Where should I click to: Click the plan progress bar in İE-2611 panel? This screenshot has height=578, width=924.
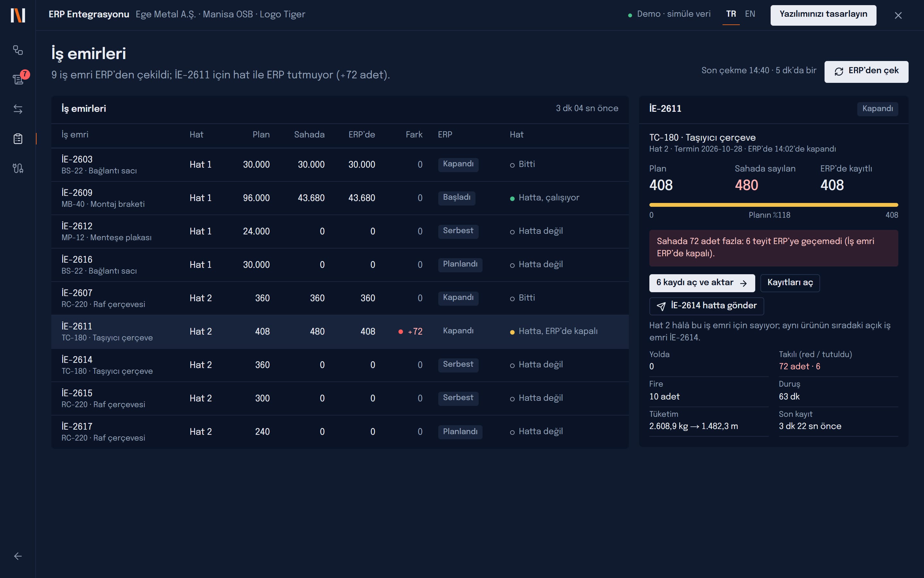[x=774, y=205]
